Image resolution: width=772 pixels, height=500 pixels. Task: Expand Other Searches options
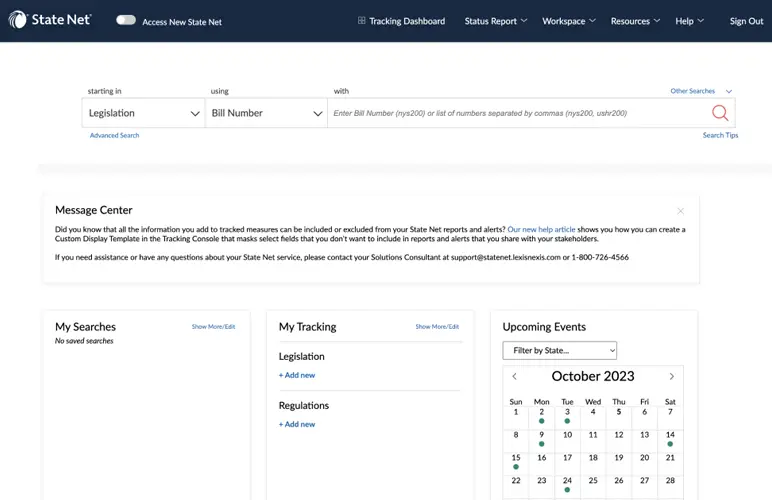point(700,91)
